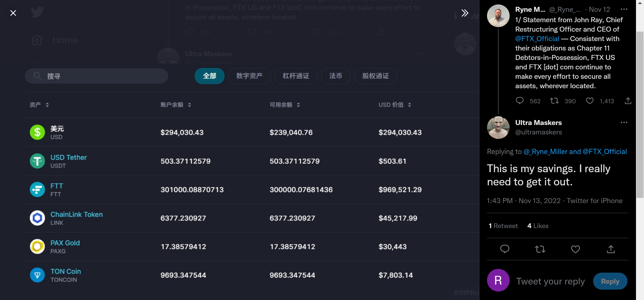Select the 数字资产 filter tab

(x=249, y=76)
